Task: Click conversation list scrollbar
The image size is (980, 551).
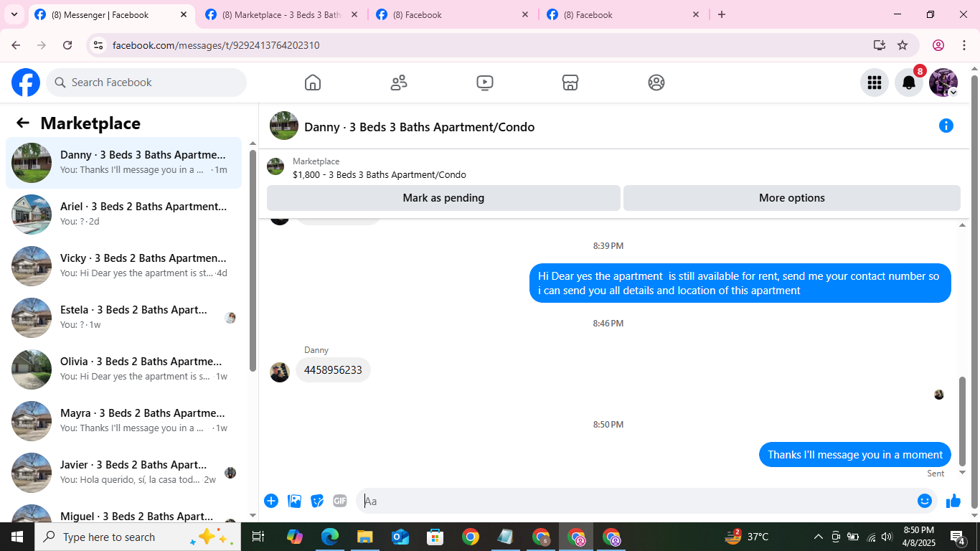Action: point(253,260)
